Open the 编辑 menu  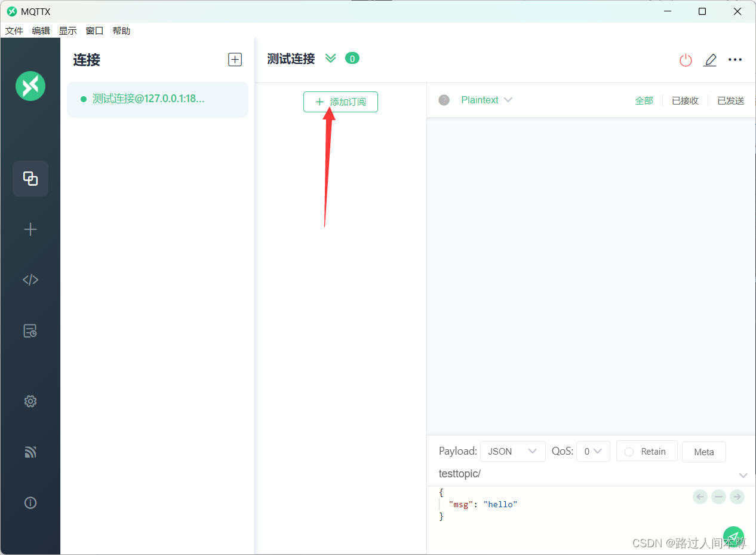[41, 30]
